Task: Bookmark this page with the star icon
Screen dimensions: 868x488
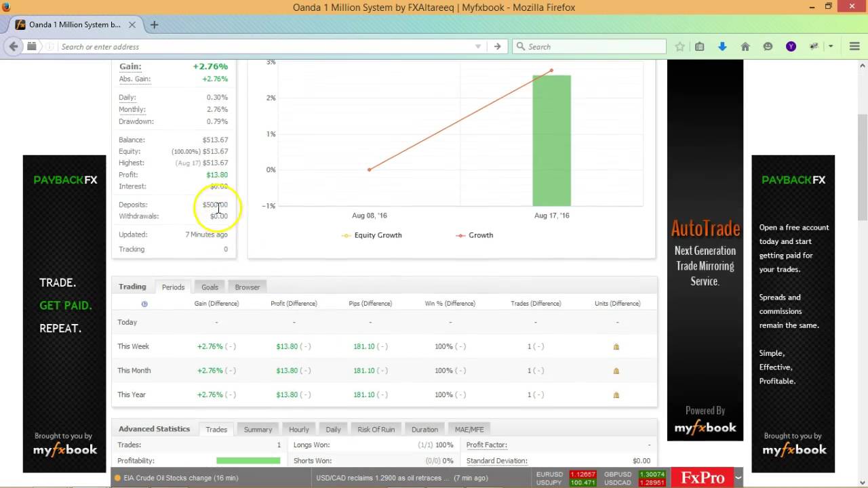Action: (x=679, y=47)
